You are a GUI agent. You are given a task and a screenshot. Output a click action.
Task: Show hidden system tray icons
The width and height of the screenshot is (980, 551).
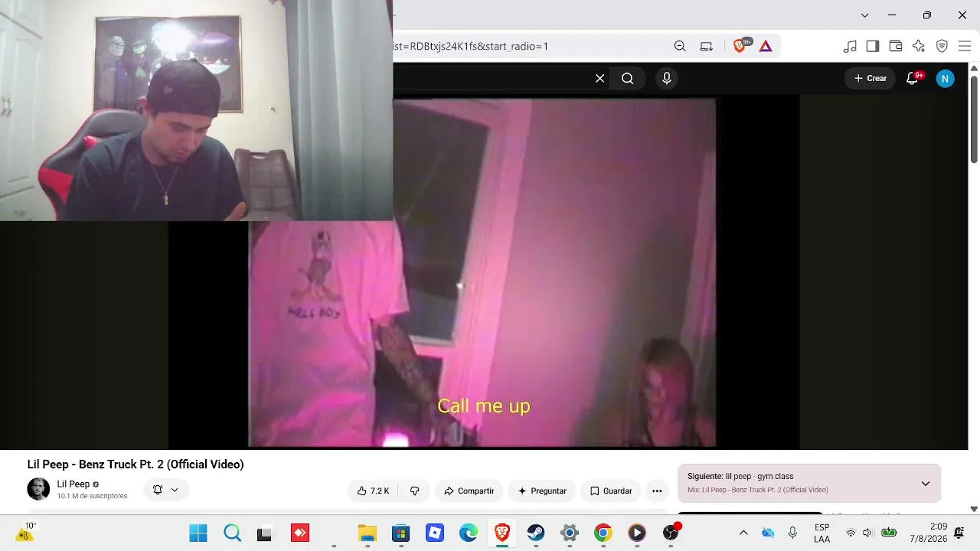tap(743, 533)
